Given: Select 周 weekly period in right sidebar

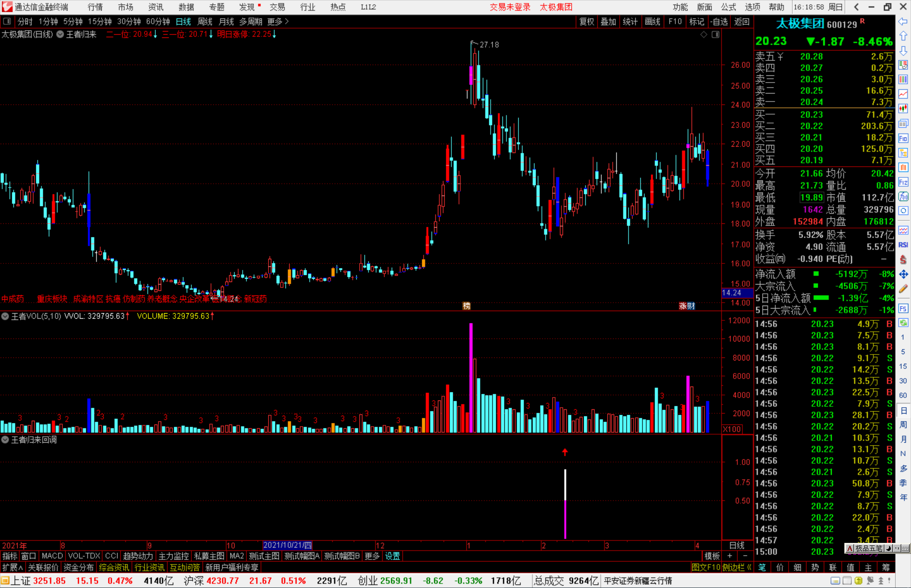Looking at the screenshot, I should click(903, 425).
